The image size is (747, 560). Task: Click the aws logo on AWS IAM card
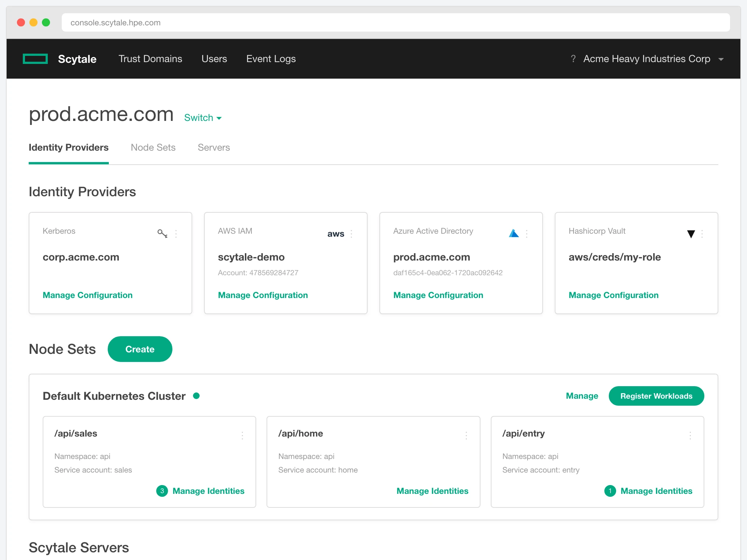click(336, 234)
